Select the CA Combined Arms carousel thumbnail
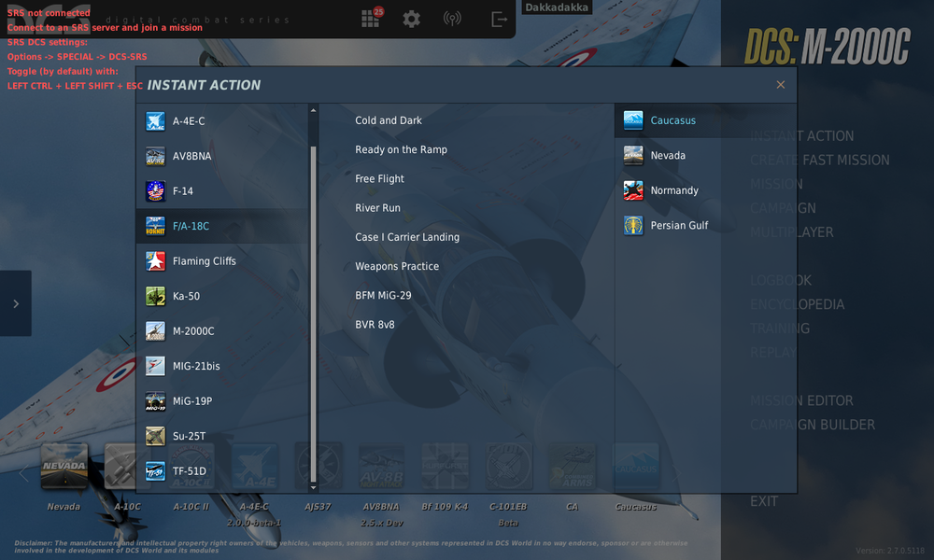 [x=572, y=466]
